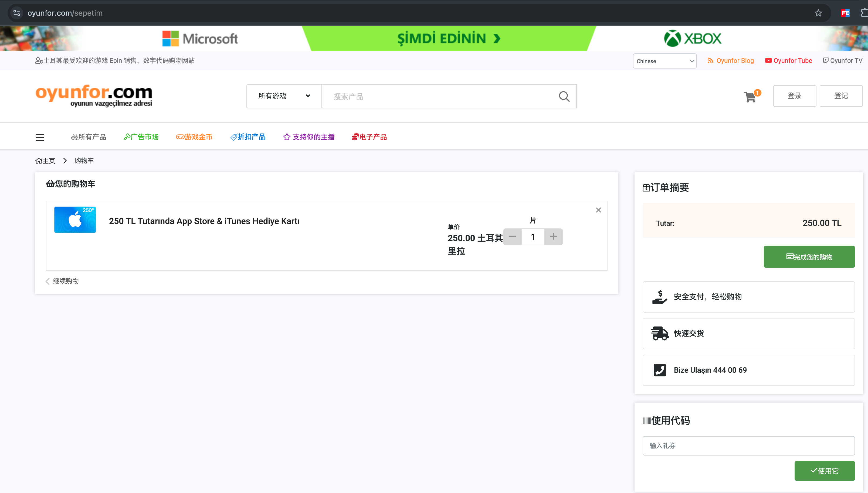Open the Oyunfor Blog link
868x493 pixels.
point(730,61)
